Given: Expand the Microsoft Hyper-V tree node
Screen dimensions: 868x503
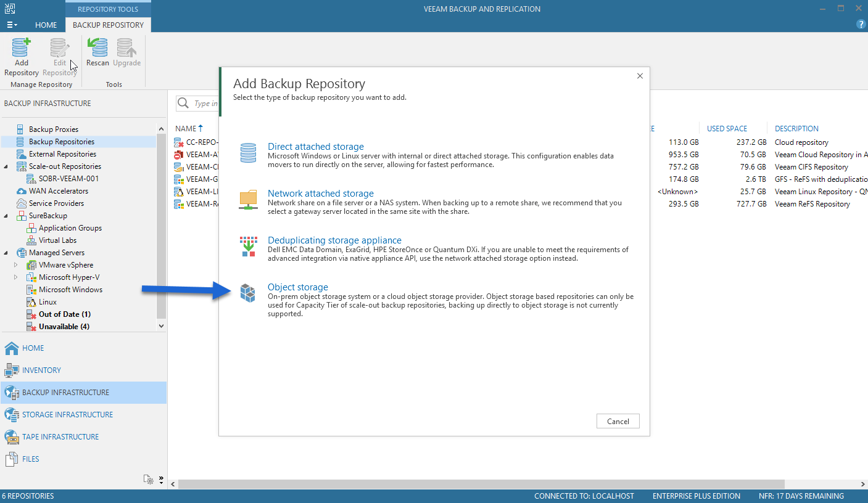Looking at the screenshot, I should click(x=16, y=277).
